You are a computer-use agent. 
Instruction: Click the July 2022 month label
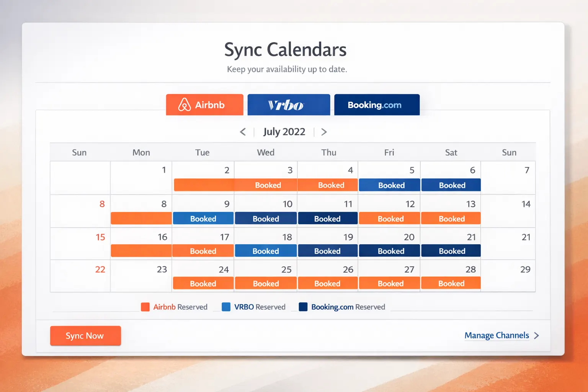pos(284,132)
